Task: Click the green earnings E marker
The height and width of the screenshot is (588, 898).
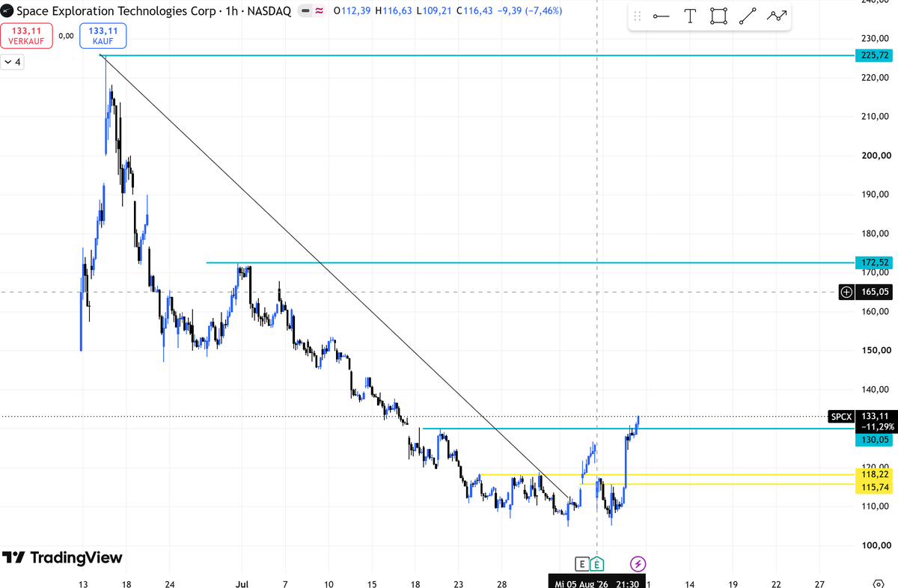Action: coord(596,563)
